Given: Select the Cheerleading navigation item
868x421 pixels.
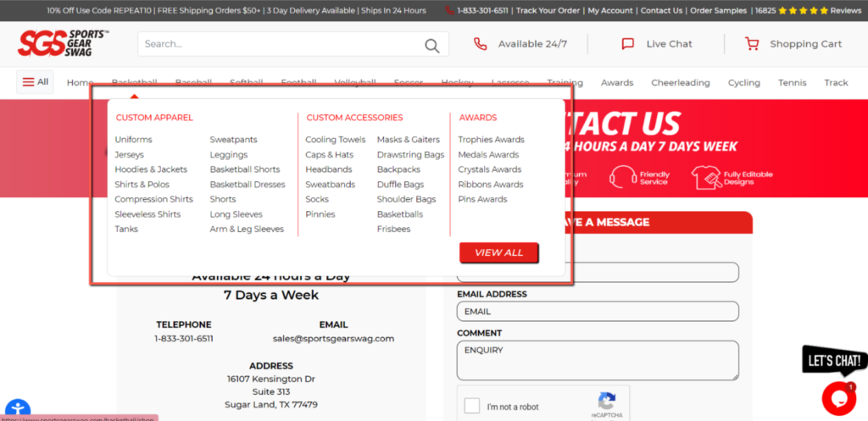Looking at the screenshot, I should coord(681,82).
